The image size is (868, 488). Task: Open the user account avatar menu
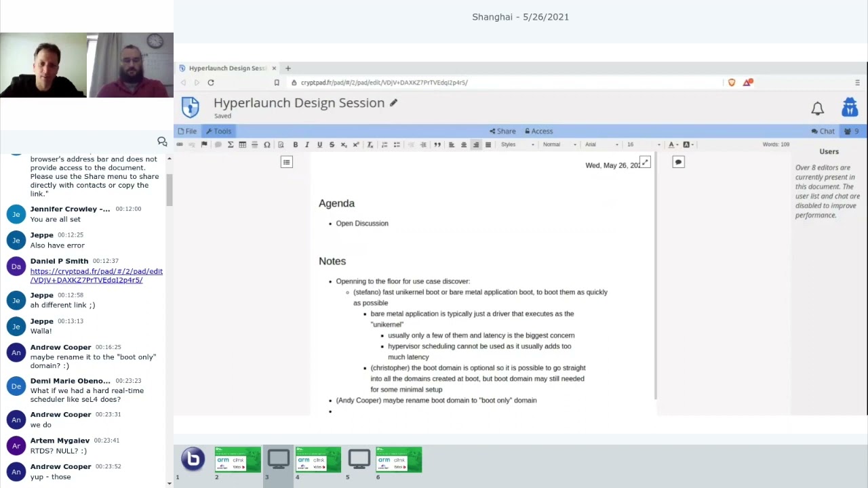click(x=850, y=108)
